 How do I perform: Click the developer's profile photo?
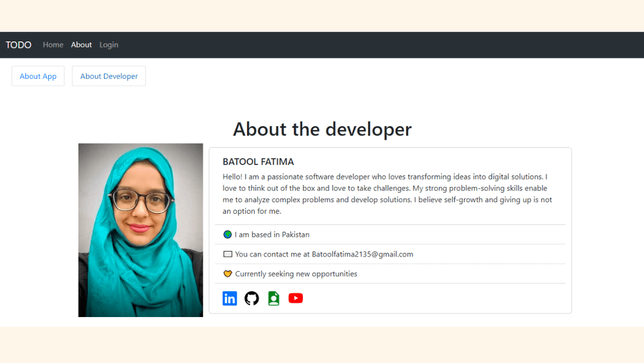pos(141,230)
